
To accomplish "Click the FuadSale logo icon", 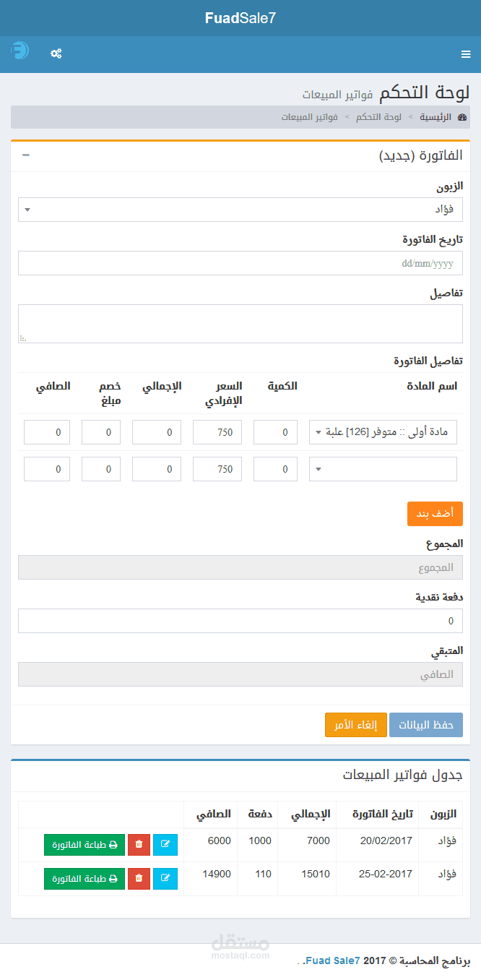I will point(19,51).
